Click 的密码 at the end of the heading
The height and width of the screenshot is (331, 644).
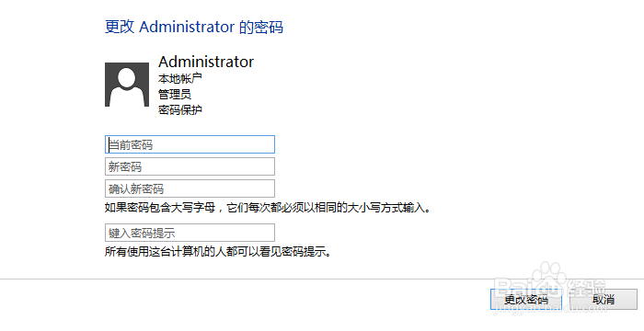point(261,27)
